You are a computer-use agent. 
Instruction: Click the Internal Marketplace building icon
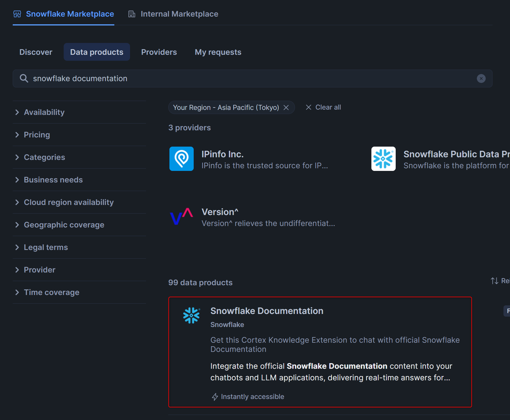[132, 14]
